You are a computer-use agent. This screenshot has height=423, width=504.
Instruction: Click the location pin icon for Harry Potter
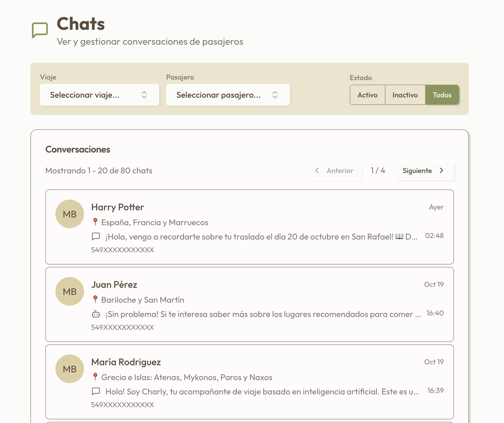point(95,221)
